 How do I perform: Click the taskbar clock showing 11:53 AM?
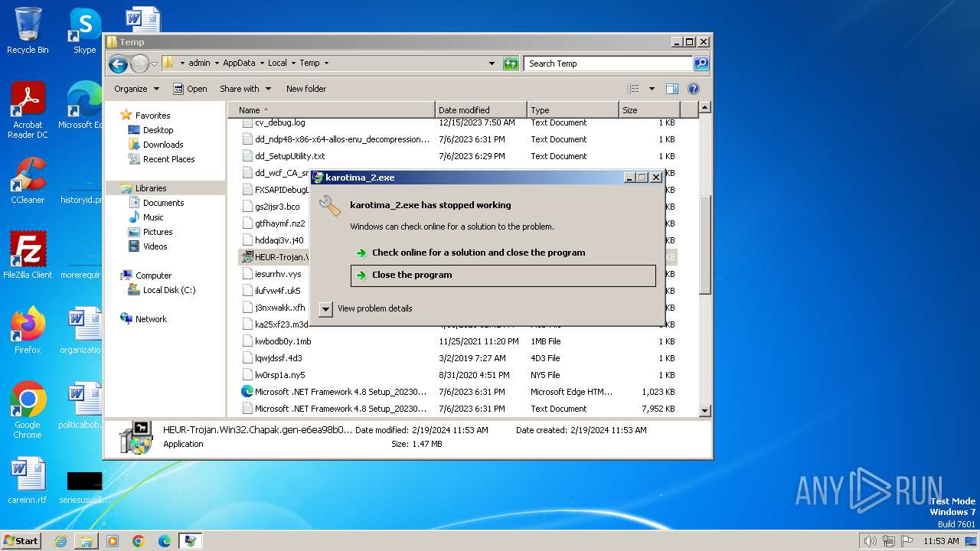click(941, 541)
